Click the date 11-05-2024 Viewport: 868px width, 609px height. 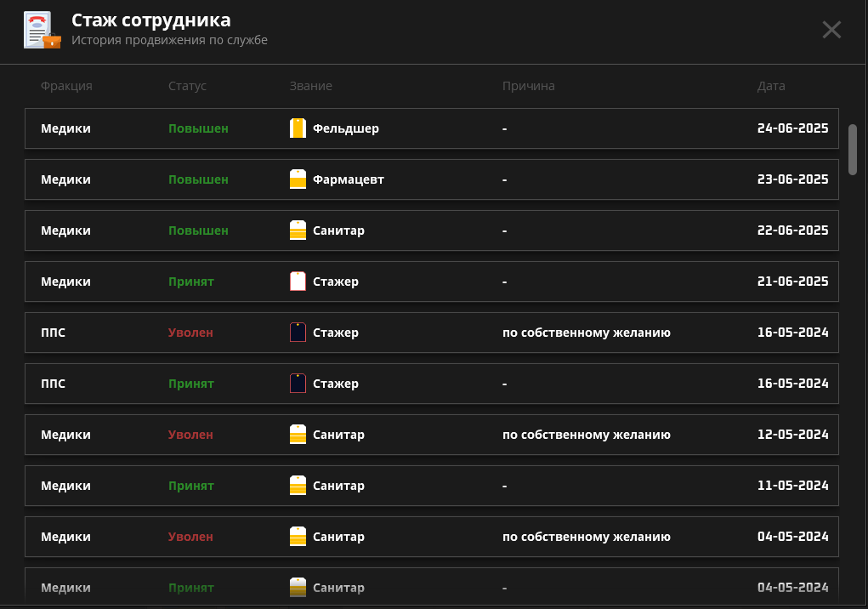pyautogui.click(x=792, y=486)
